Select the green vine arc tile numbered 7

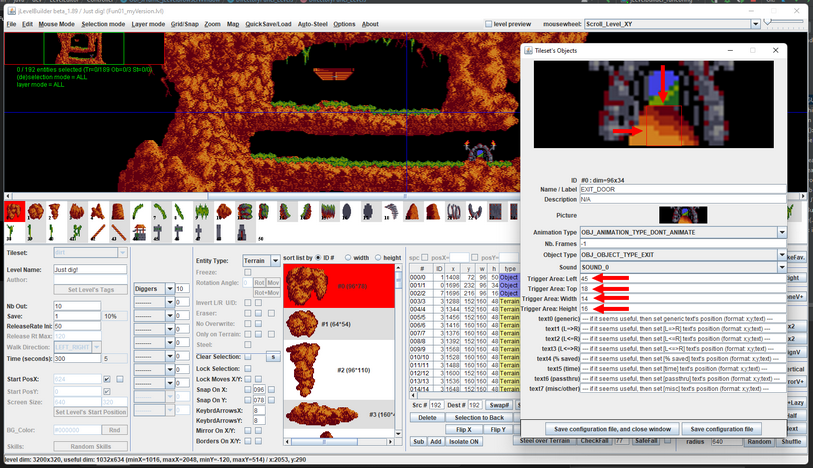click(x=160, y=211)
